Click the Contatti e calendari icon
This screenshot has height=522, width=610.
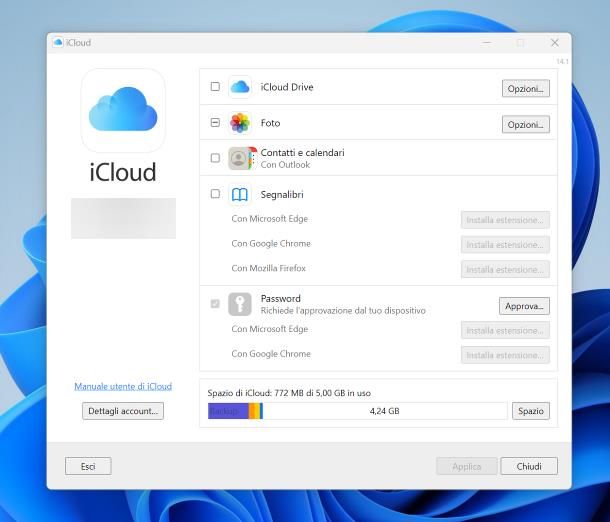coord(240,158)
